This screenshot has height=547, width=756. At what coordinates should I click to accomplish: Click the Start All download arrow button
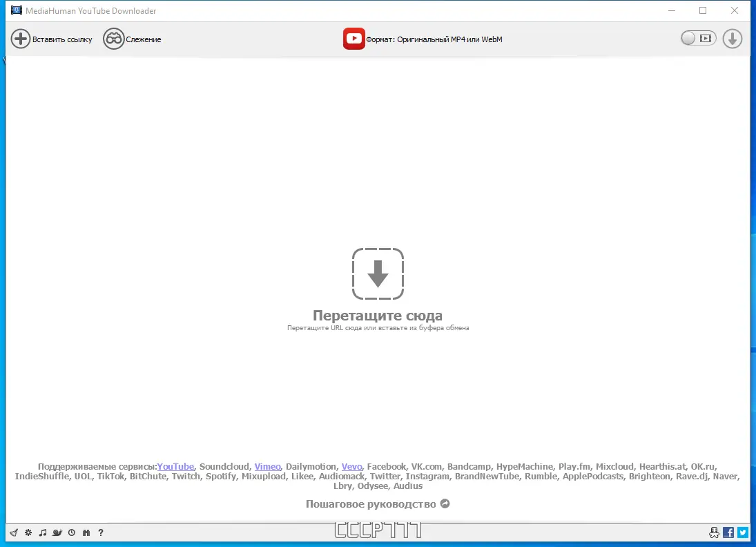[x=733, y=39]
